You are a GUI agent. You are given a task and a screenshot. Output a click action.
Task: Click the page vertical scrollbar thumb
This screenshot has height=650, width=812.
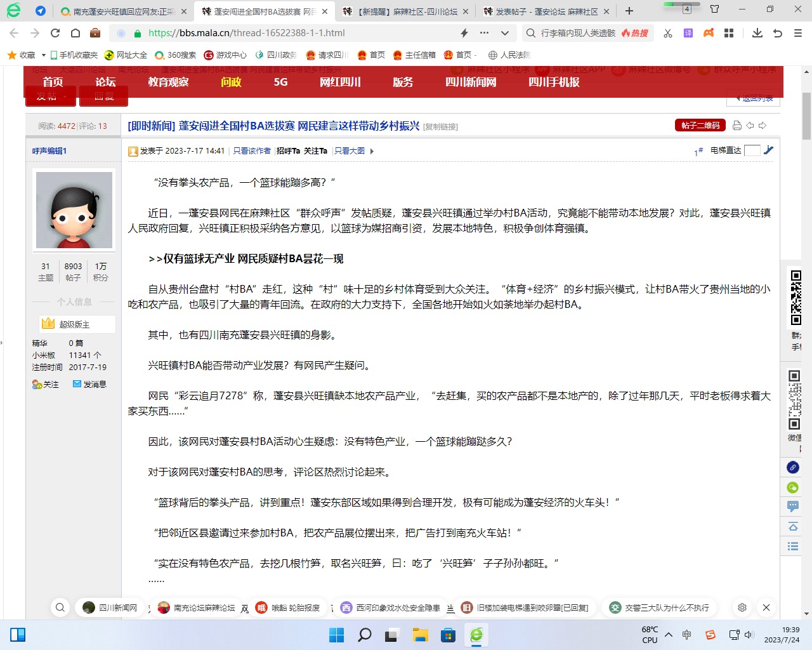806,116
